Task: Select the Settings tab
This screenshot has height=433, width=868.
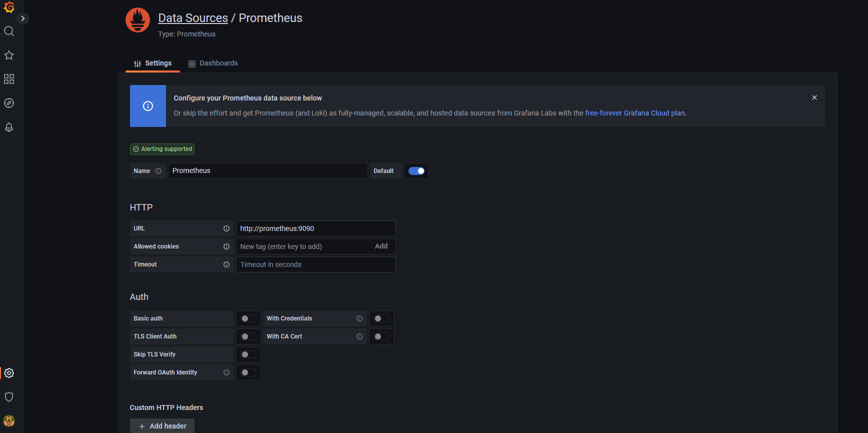Action: coord(152,63)
